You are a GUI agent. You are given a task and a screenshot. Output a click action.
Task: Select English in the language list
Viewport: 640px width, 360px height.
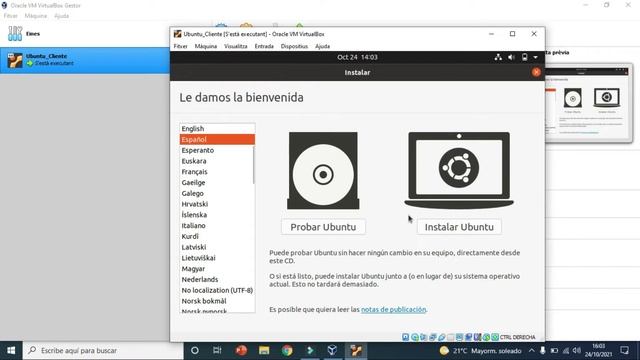pyautogui.click(x=217, y=129)
